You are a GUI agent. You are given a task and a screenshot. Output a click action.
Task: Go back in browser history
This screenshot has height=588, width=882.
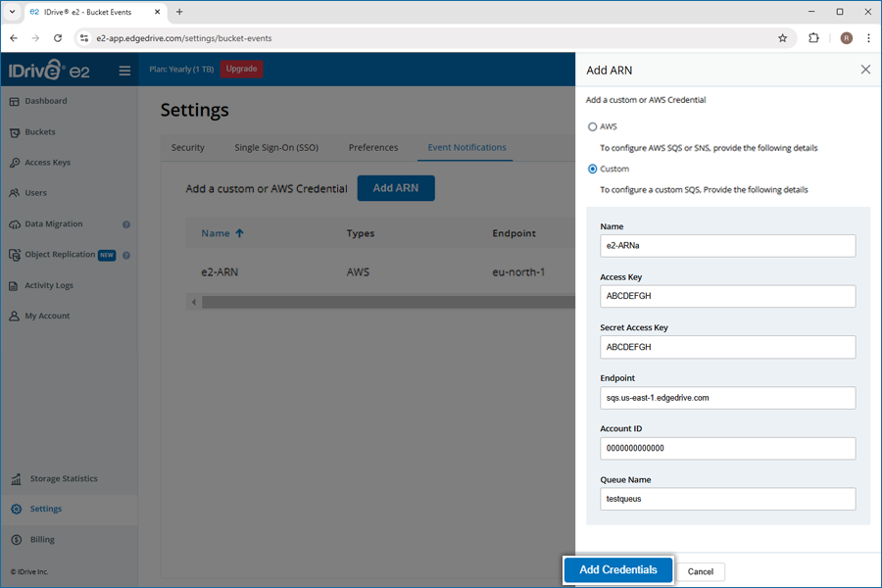tap(14, 38)
